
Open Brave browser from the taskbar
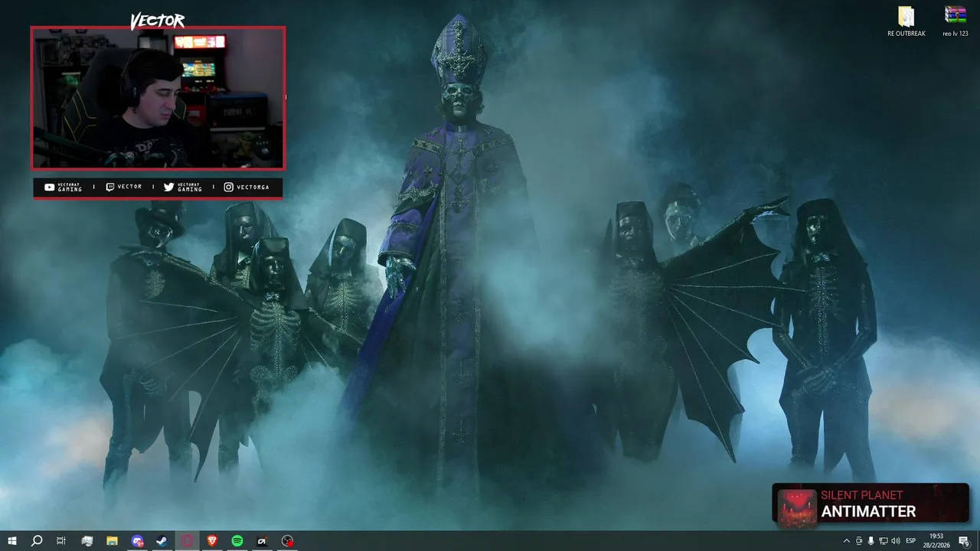point(212,541)
